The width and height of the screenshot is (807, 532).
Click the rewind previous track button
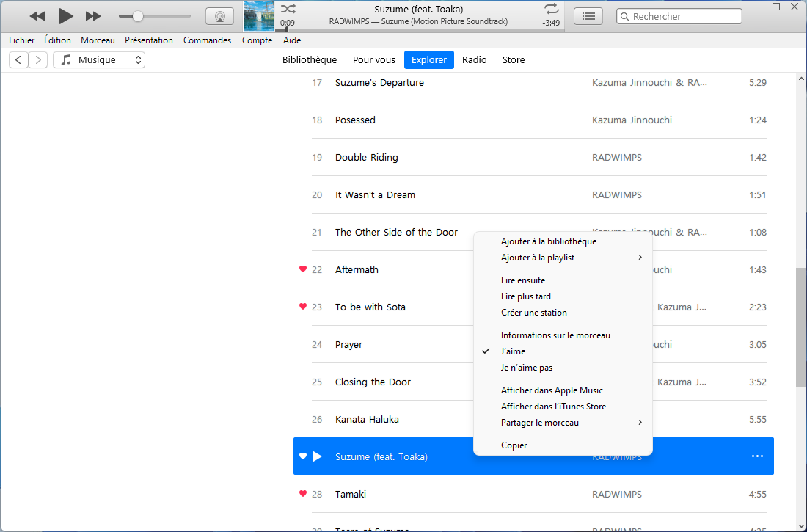pyautogui.click(x=37, y=16)
